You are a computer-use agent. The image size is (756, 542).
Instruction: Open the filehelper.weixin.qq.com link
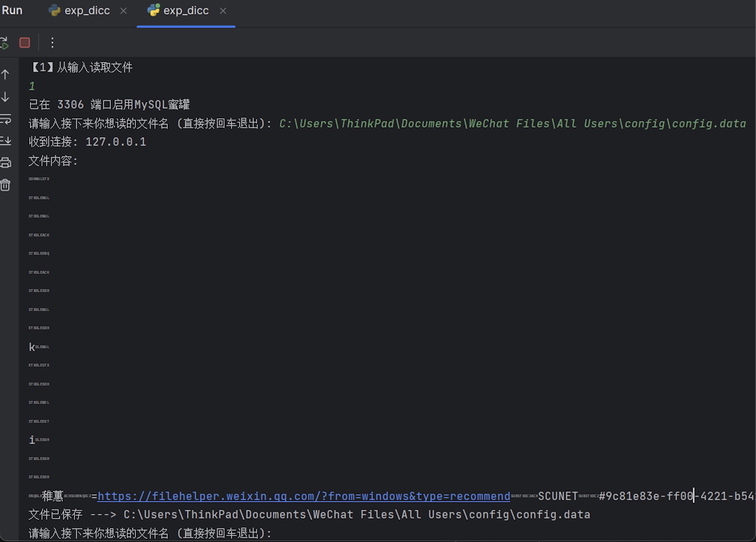(303, 496)
